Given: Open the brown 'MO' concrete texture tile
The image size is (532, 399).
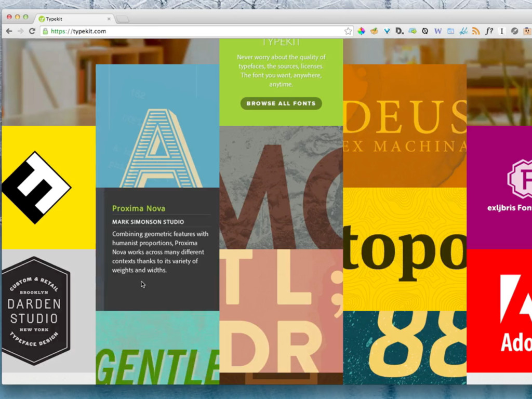Looking at the screenshot, I should (x=281, y=188).
